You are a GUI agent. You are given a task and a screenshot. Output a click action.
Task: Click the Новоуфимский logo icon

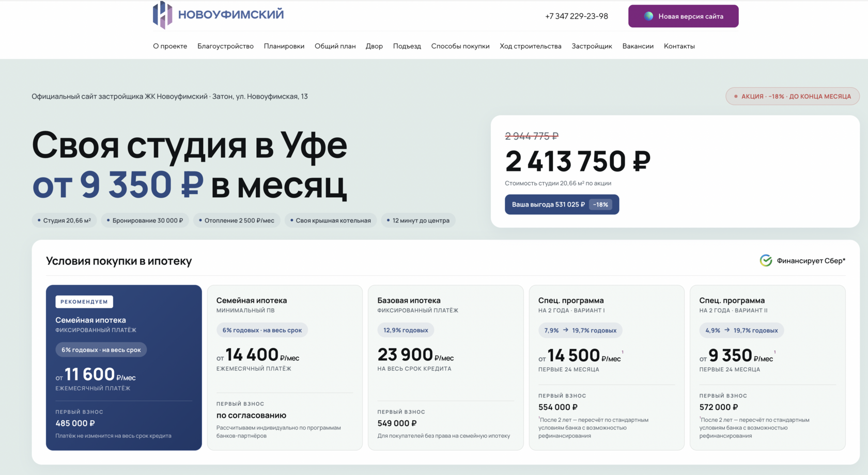click(162, 14)
